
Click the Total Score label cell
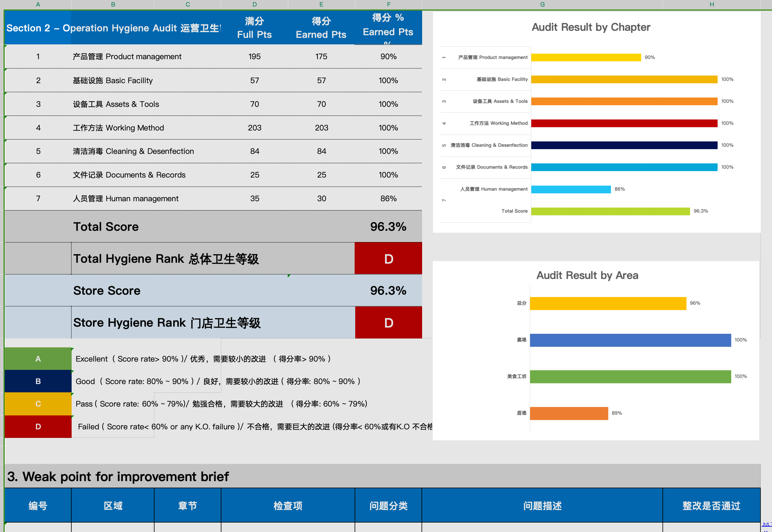click(x=106, y=227)
